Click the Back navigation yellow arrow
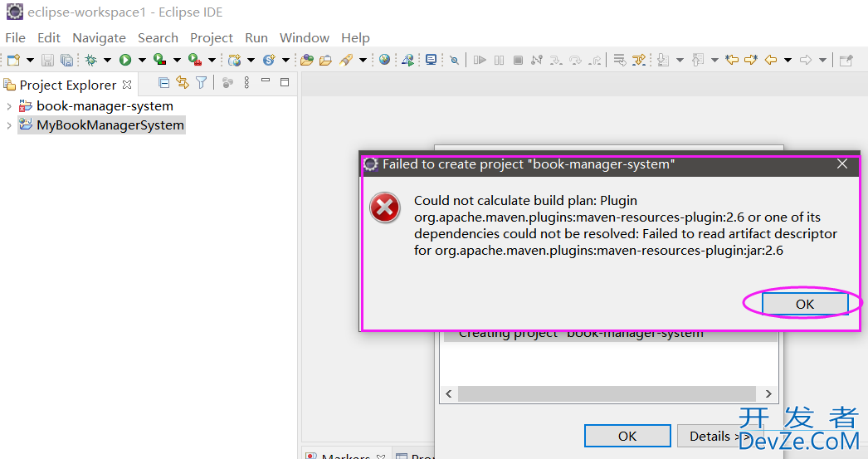Image resolution: width=868 pixels, height=459 pixels. pyautogui.click(x=771, y=60)
